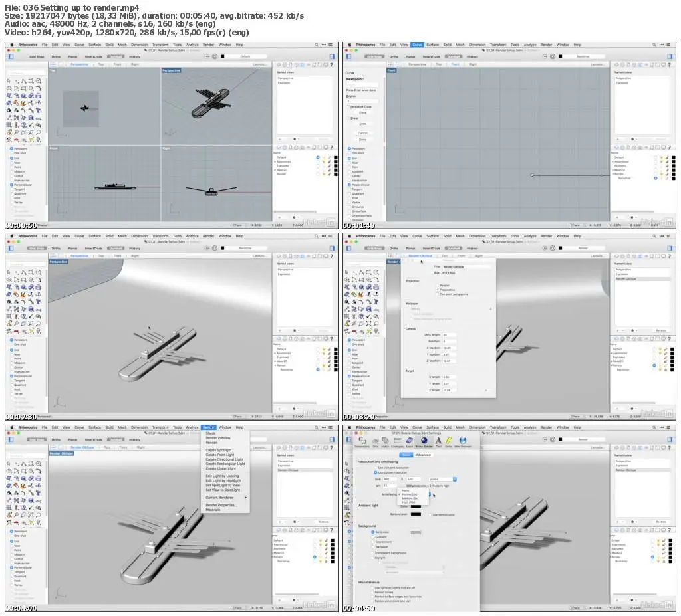Viewport: 681px width, 616px height.
Task: Select Use viewport resolution radio, 00:04:50 frame
Action: (x=376, y=468)
